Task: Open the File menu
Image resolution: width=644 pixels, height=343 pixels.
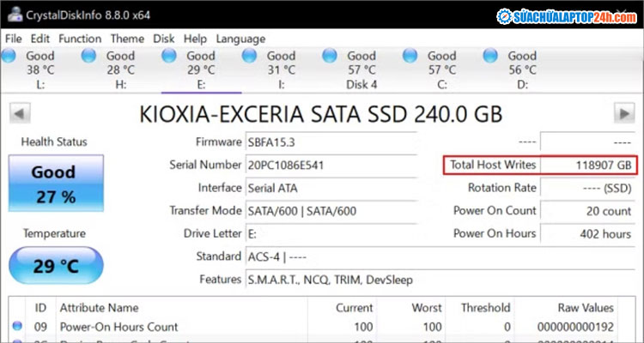Action: pyautogui.click(x=13, y=39)
